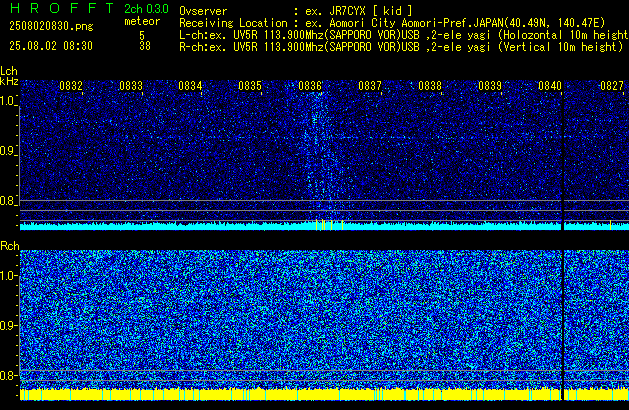Click the 0835 time marker
Image resolution: width=629 pixels, height=410 pixels.
(250, 86)
